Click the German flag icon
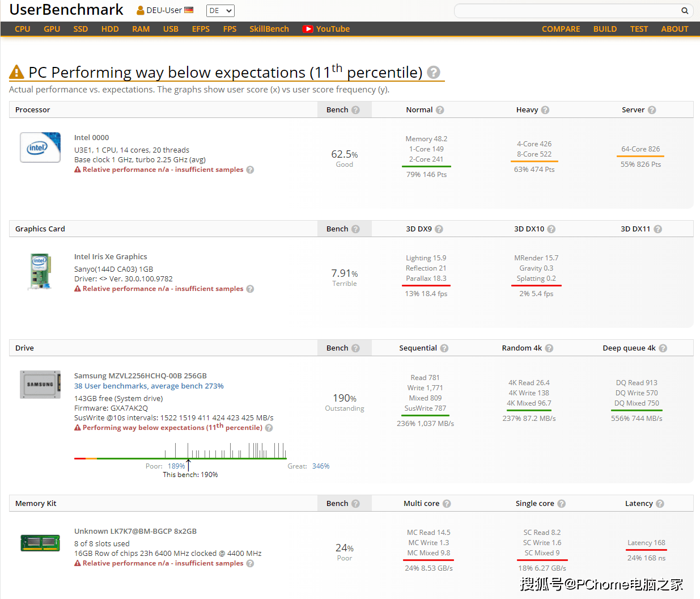 point(189,10)
